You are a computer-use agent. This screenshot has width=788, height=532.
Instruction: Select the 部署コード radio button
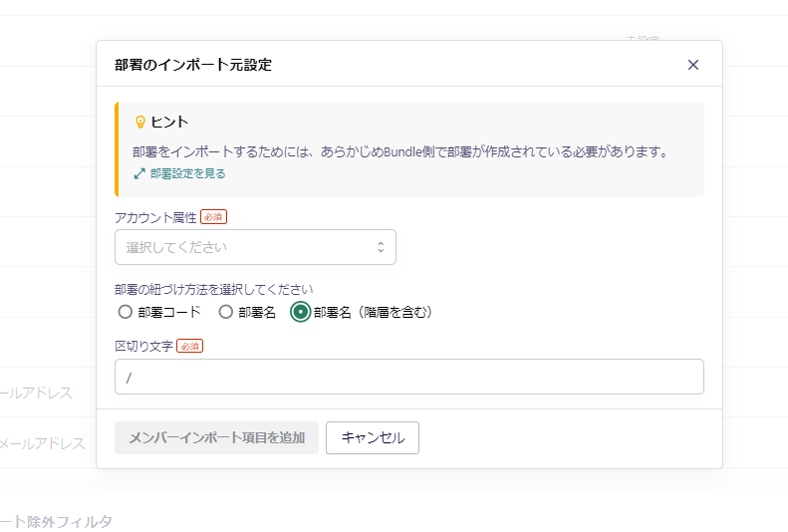click(126, 312)
